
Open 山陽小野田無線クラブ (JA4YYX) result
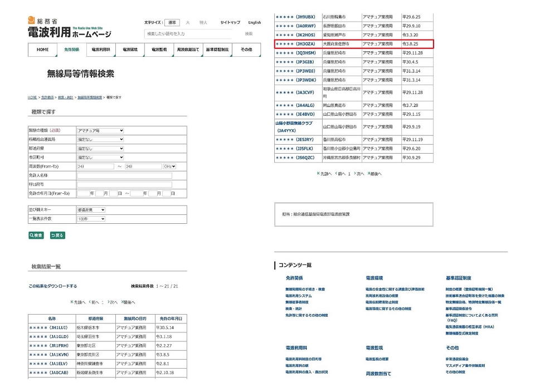click(294, 127)
